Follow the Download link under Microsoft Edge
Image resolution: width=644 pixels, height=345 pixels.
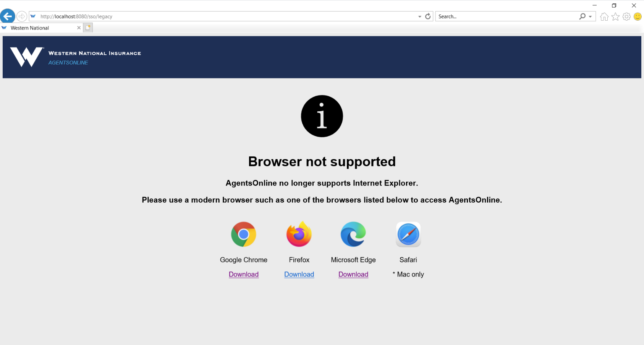353,274
